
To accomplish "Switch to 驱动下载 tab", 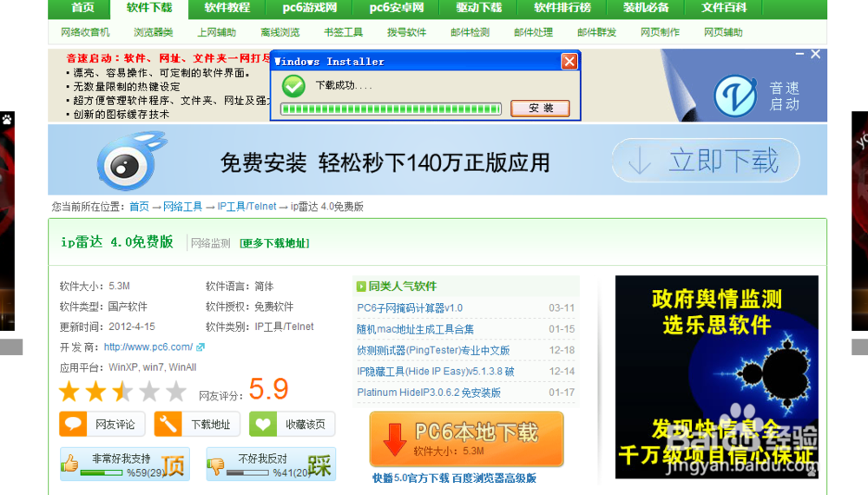I will point(479,8).
